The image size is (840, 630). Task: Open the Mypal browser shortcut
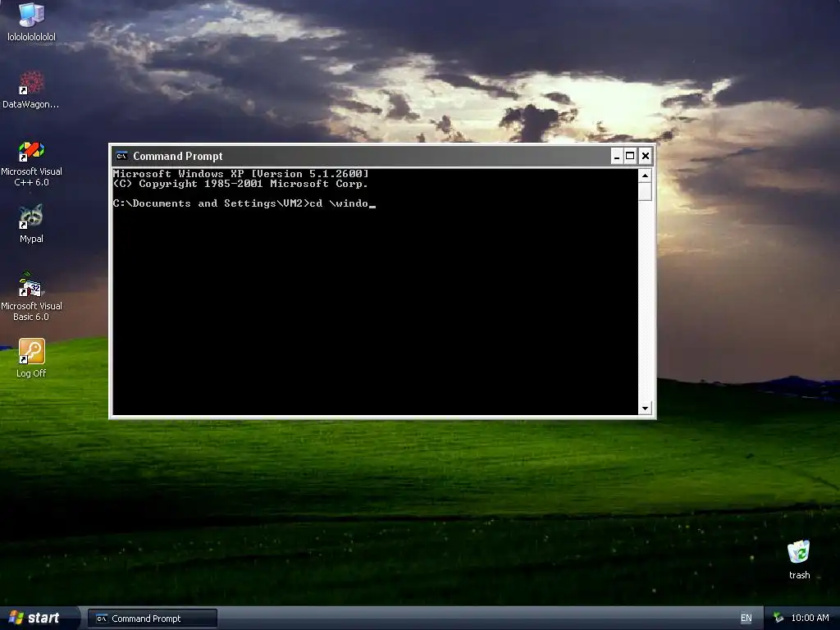click(x=31, y=224)
